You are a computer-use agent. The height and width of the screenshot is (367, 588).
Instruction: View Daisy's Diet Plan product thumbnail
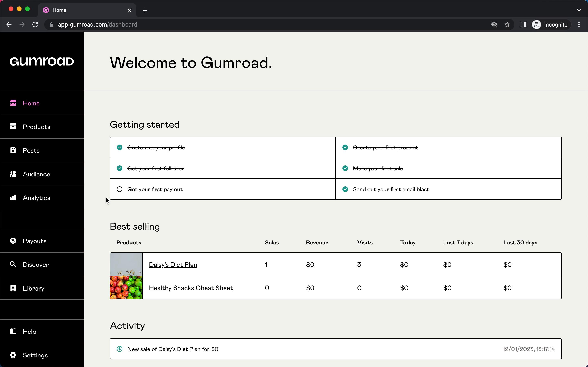click(x=126, y=264)
